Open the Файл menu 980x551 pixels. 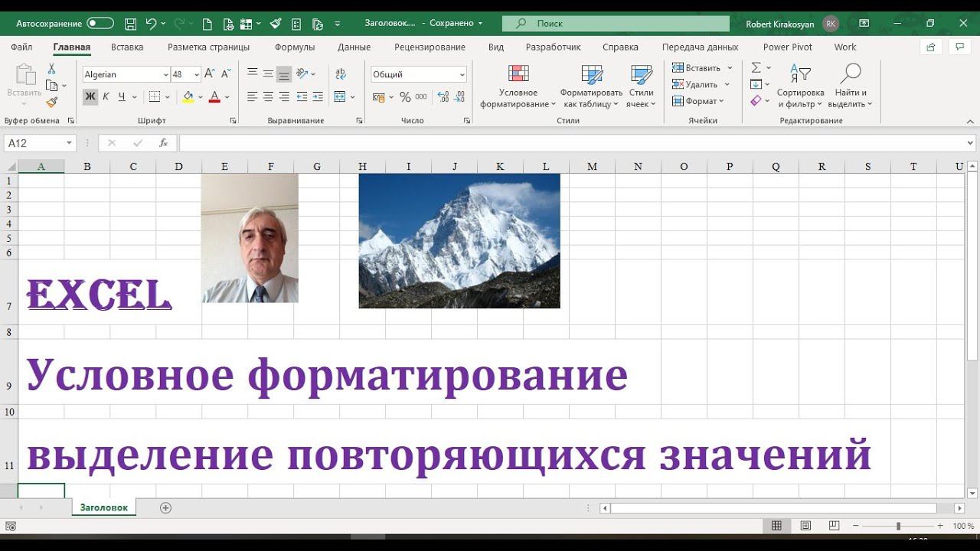point(21,47)
